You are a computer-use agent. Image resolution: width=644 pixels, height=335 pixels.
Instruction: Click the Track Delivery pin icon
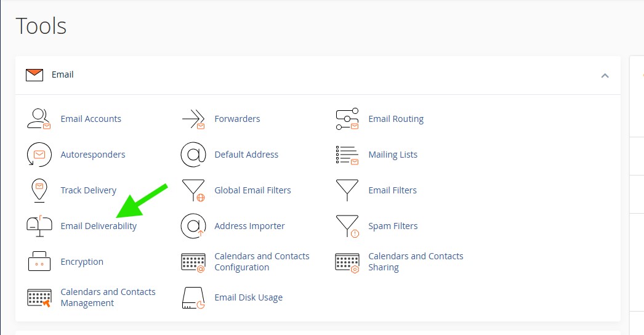[39, 190]
